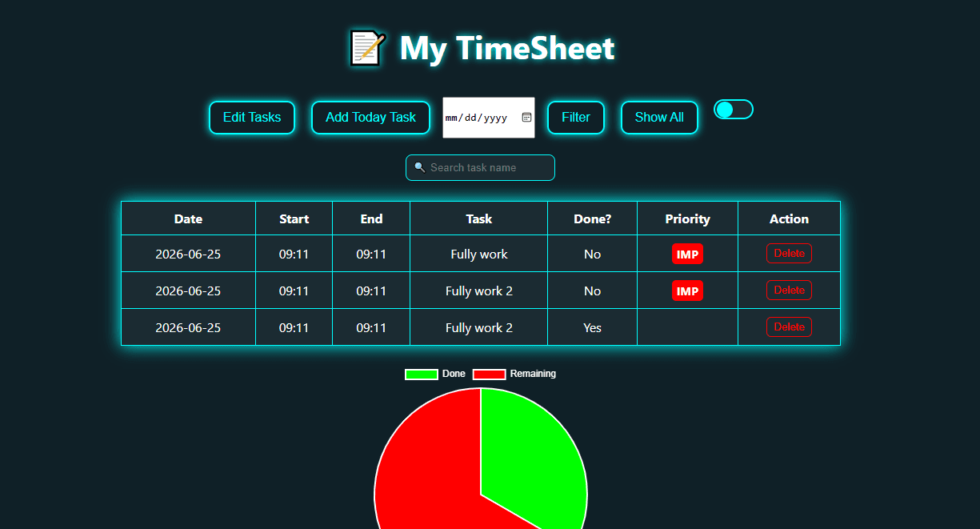
Task: Click the Add Today Task button
Action: [370, 118]
